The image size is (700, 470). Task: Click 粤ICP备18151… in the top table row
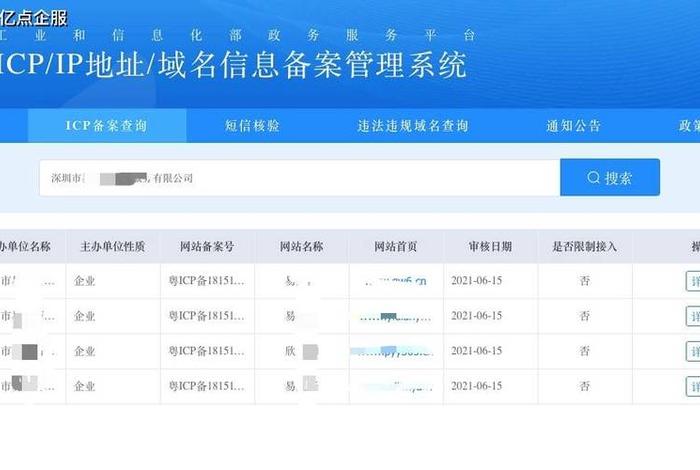[206, 281]
